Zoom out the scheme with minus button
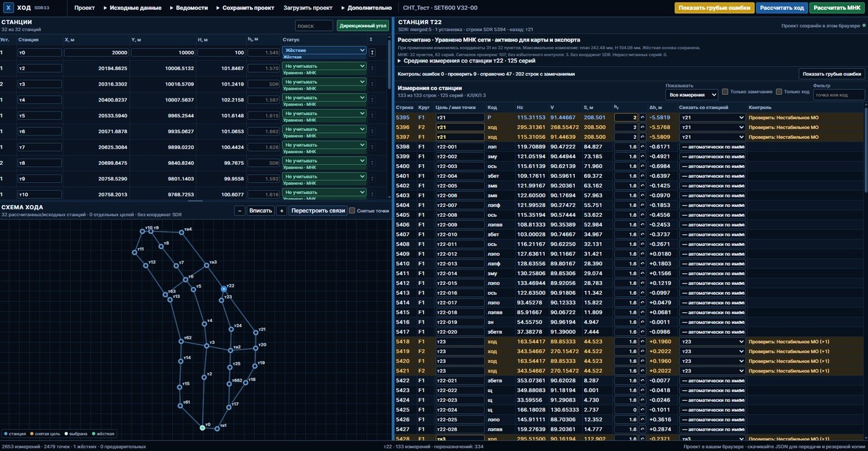868x451 pixels. [x=240, y=211]
